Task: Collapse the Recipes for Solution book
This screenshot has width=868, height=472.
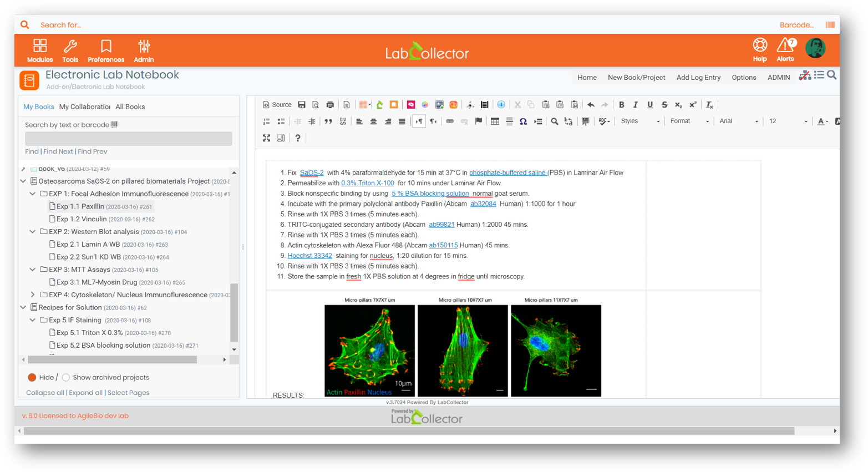Action: click(x=23, y=308)
